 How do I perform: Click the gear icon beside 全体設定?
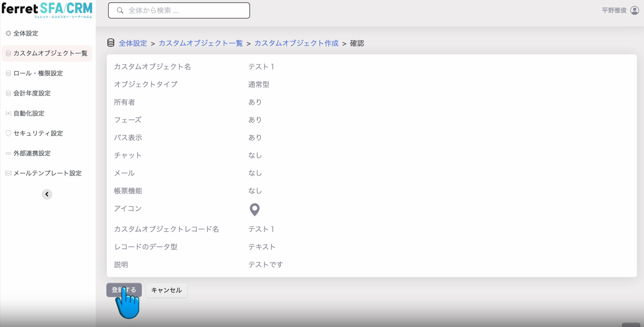8,33
